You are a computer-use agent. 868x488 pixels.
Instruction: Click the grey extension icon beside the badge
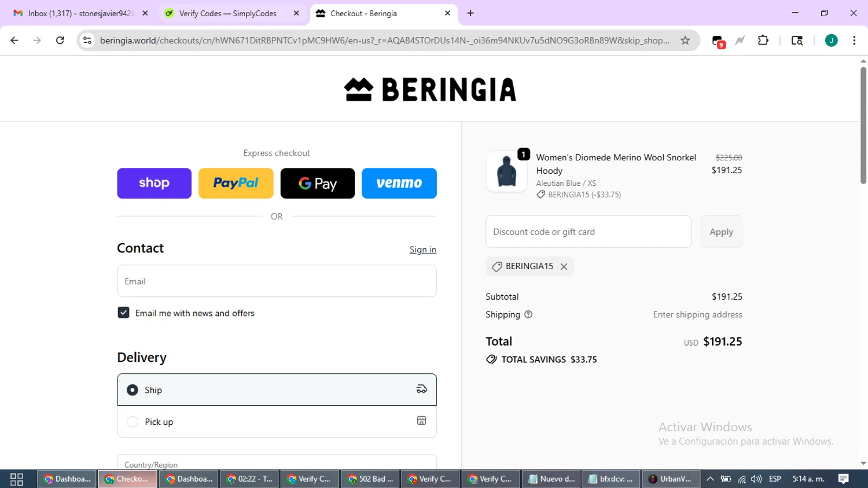740,41
